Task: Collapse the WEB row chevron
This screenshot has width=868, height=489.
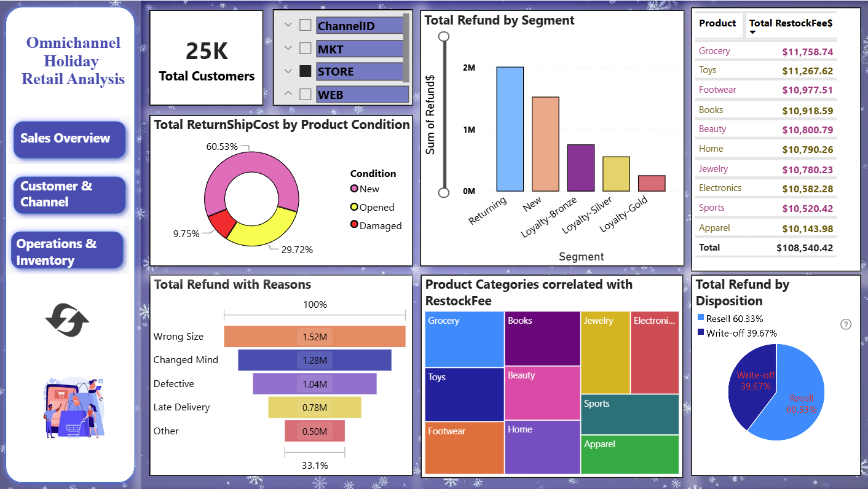Action: 288,95
